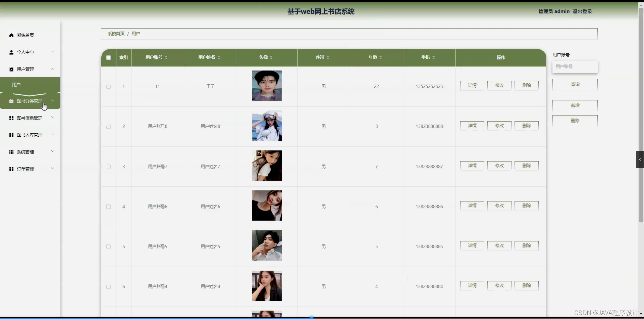This screenshot has width=644, height=319.
Task: Sort by 用户姓名 column arrows
Action: (219, 57)
